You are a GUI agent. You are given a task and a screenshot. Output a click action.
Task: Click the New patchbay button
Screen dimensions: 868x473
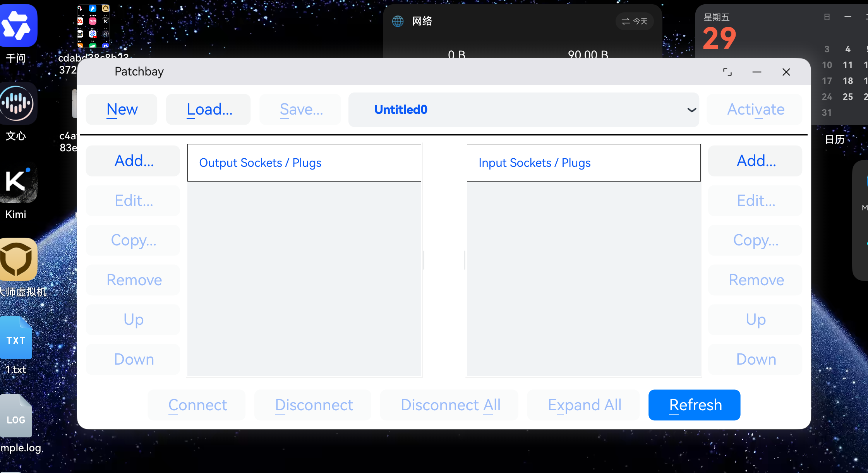[x=122, y=110]
